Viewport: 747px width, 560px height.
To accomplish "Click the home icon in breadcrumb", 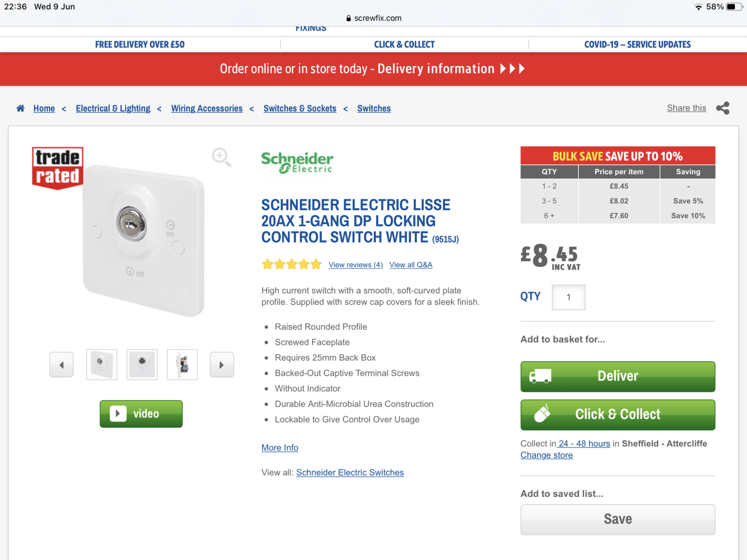I will click(x=21, y=108).
